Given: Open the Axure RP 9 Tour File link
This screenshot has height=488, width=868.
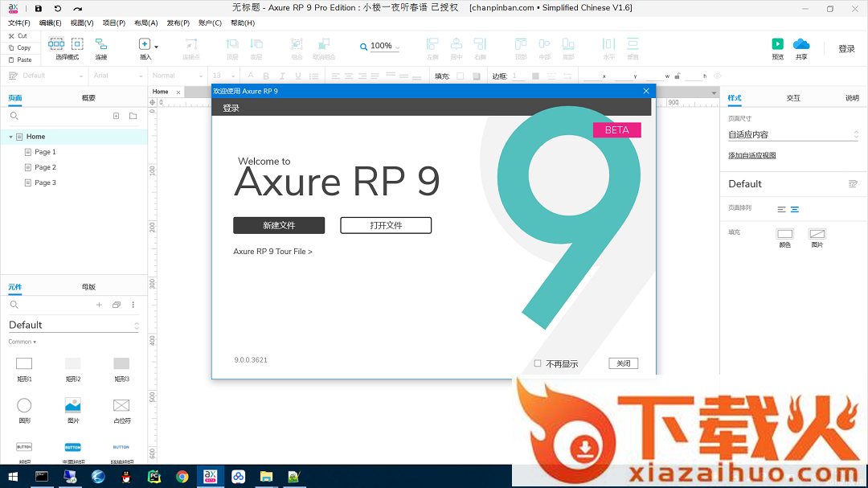Looking at the screenshot, I should (x=273, y=252).
